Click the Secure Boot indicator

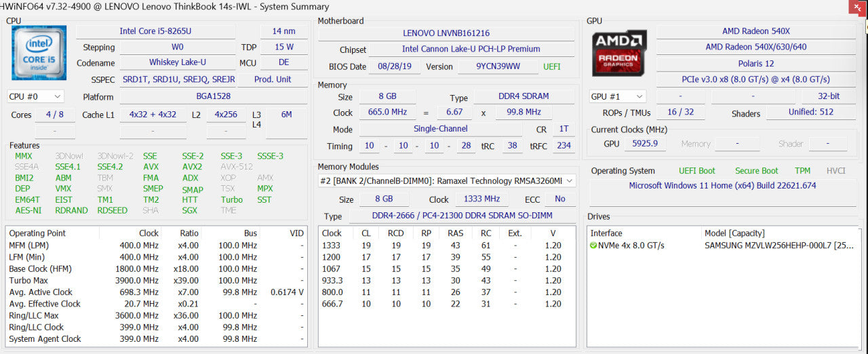(756, 171)
